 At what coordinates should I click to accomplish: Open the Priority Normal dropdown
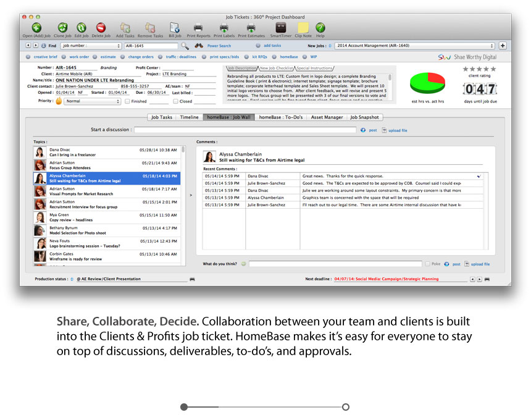pos(93,101)
